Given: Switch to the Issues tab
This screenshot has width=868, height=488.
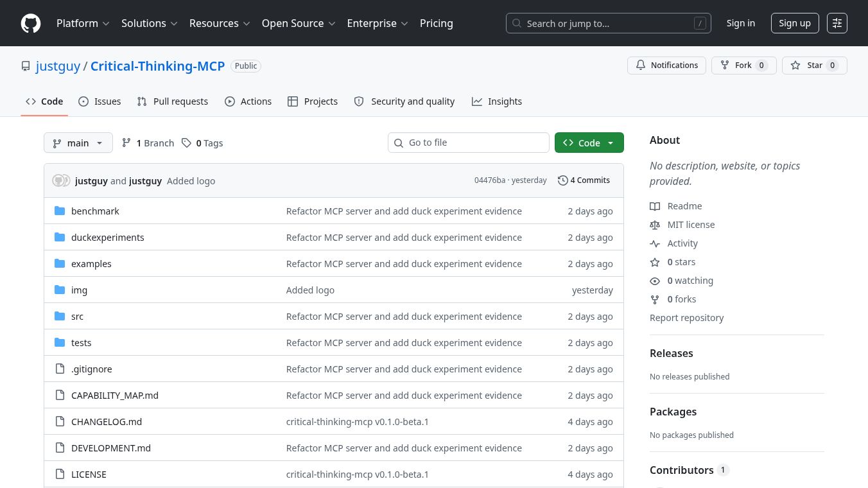Looking at the screenshot, I should pos(100,101).
